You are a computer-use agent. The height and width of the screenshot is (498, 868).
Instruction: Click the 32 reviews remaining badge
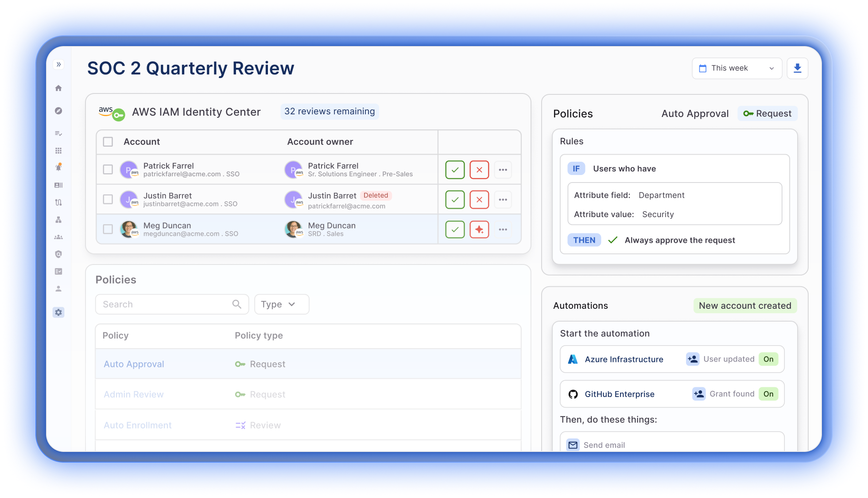329,111
